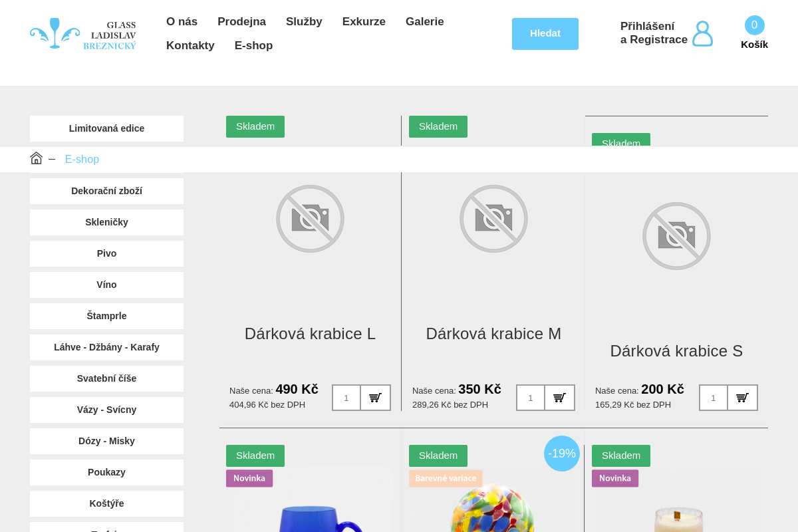
Task: Select the Dózy - Misky category
Action: click(106, 441)
